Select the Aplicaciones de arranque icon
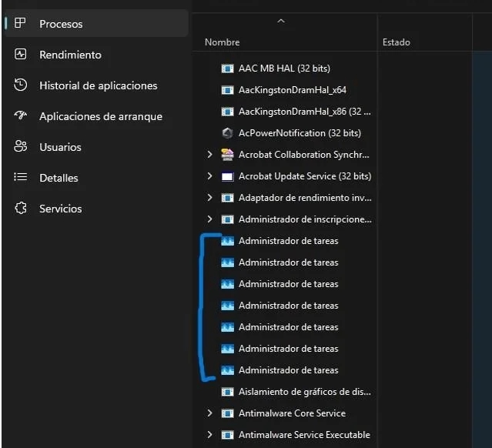Viewport: 492px width, 448px height. (21, 116)
